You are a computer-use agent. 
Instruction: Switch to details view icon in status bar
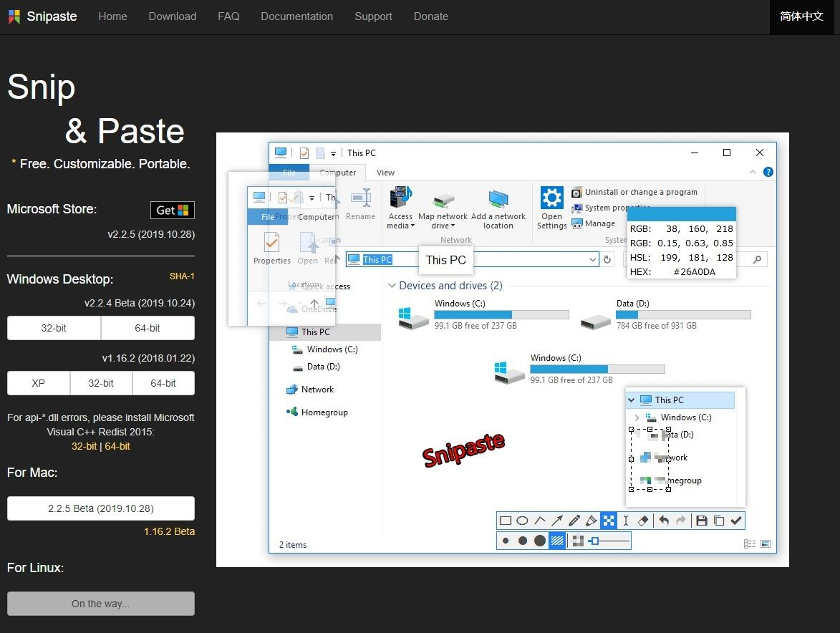[x=750, y=544]
